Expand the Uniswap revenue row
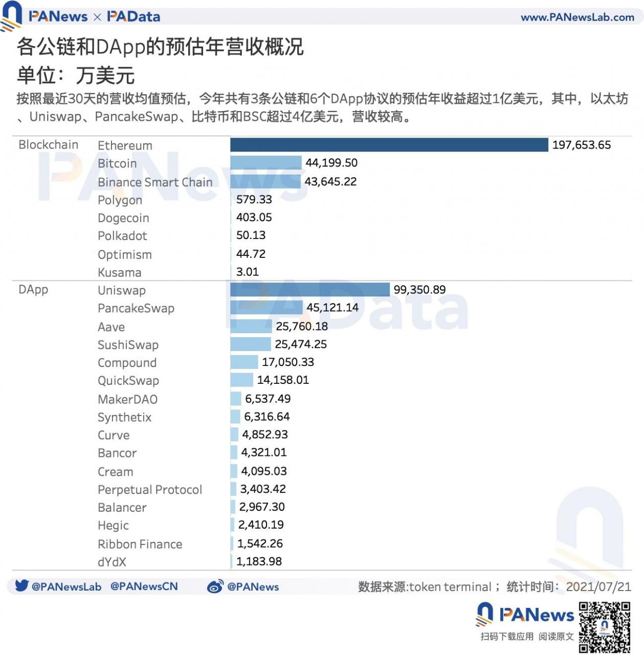 tap(121, 290)
